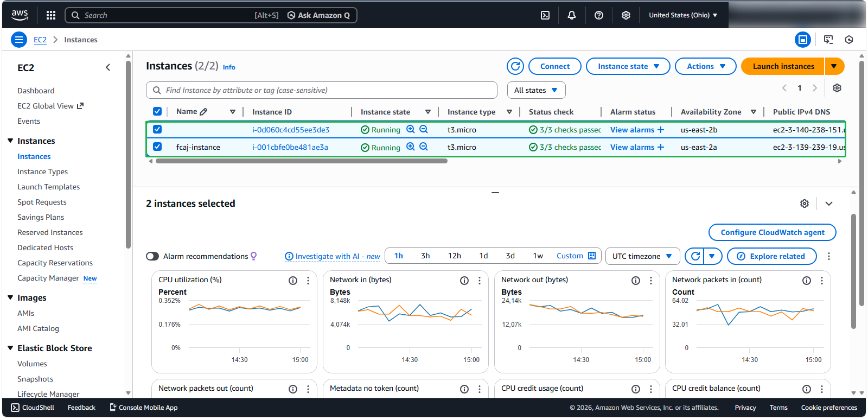Show info for Network out chart
This screenshot has width=868, height=419.
tap(636, 281)
